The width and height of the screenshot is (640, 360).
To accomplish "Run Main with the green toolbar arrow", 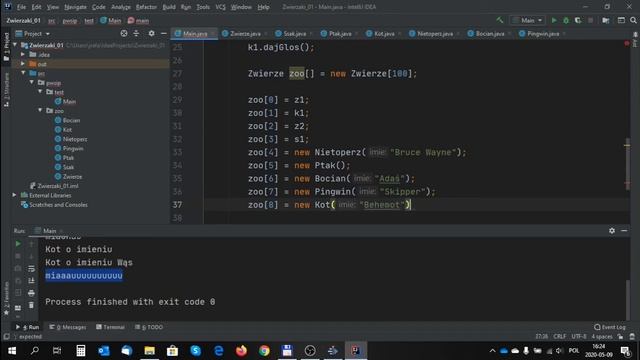I will tap(554, 20).
